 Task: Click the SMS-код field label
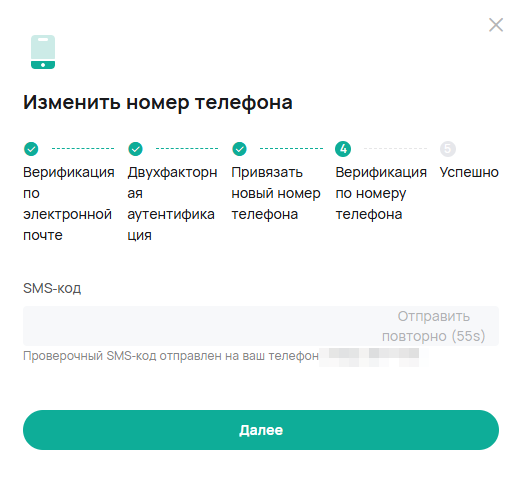point(52,288)
